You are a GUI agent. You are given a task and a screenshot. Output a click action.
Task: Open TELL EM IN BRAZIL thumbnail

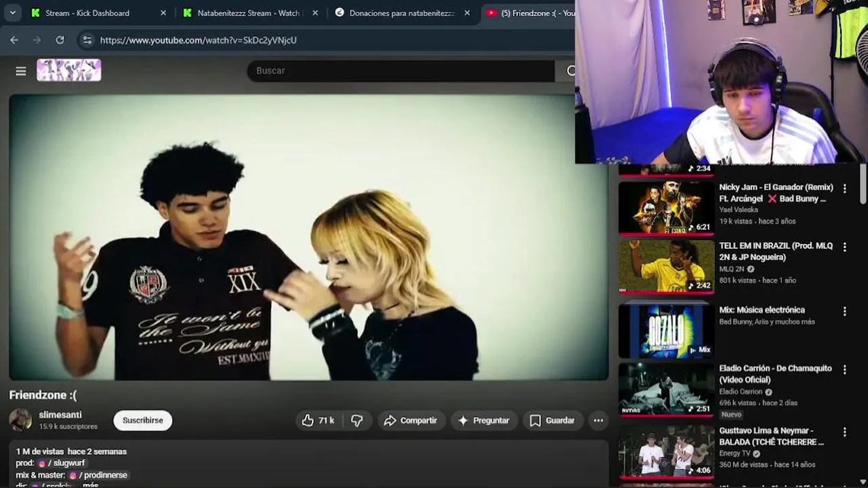coord(666,266)
